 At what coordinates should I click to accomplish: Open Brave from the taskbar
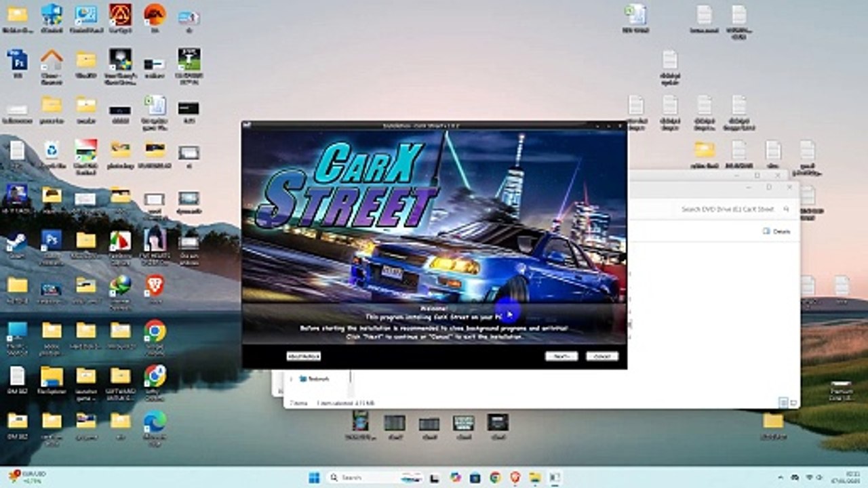click(x=515, y=478)
